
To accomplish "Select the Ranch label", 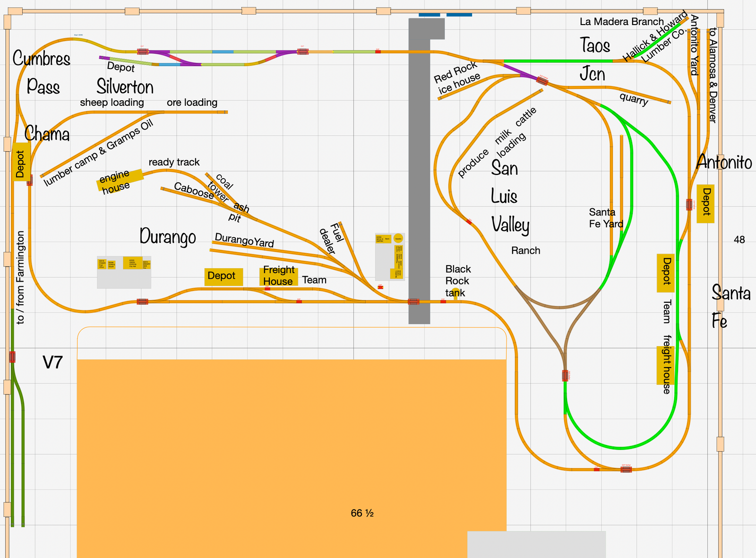I will [525, 250].
